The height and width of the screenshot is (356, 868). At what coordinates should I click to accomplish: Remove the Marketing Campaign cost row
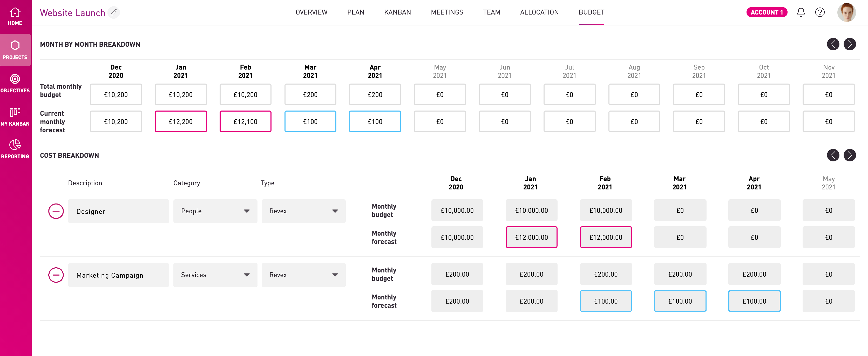coord(56,275)
